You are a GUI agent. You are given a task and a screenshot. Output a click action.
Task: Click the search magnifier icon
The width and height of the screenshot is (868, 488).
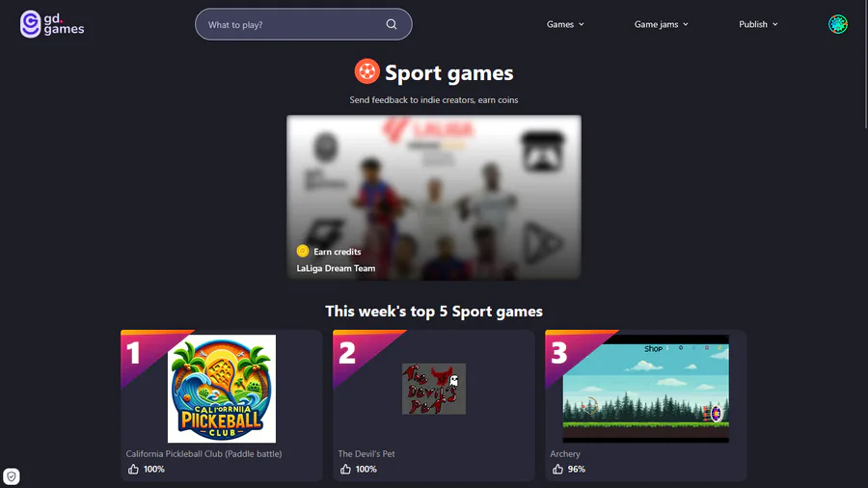click(392, 24)
